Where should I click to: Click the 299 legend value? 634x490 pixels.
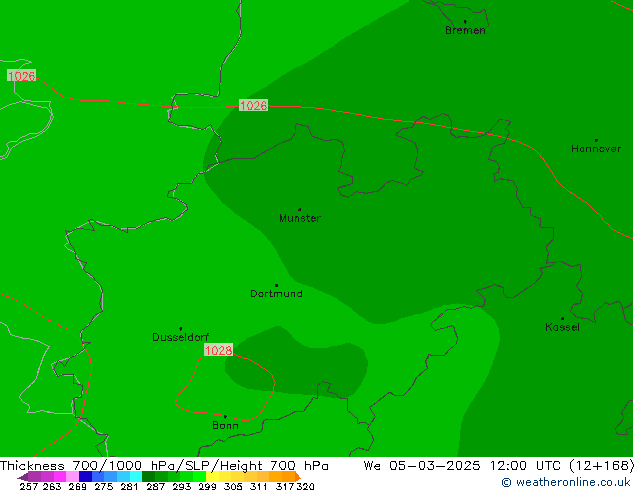(207, 486)
